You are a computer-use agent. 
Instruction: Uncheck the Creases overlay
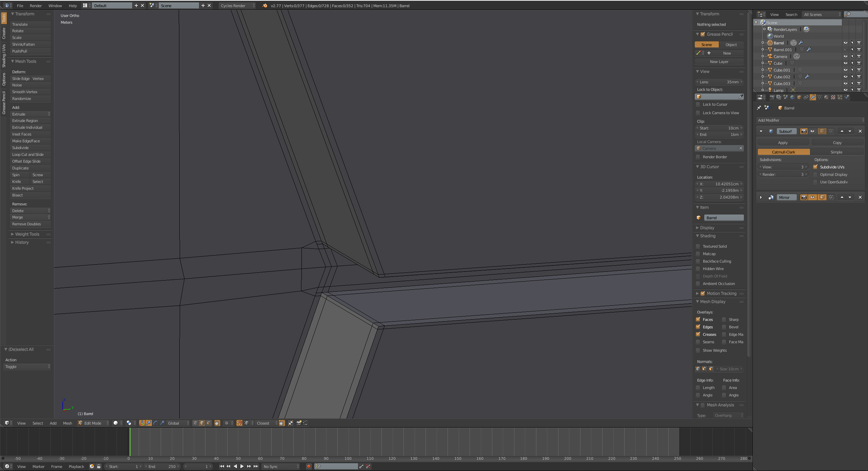coord(698,334)
